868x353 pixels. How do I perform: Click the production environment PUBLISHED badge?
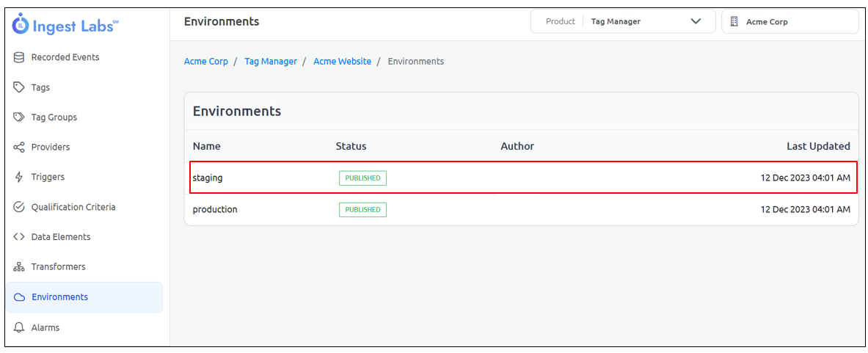pos(362,210)
